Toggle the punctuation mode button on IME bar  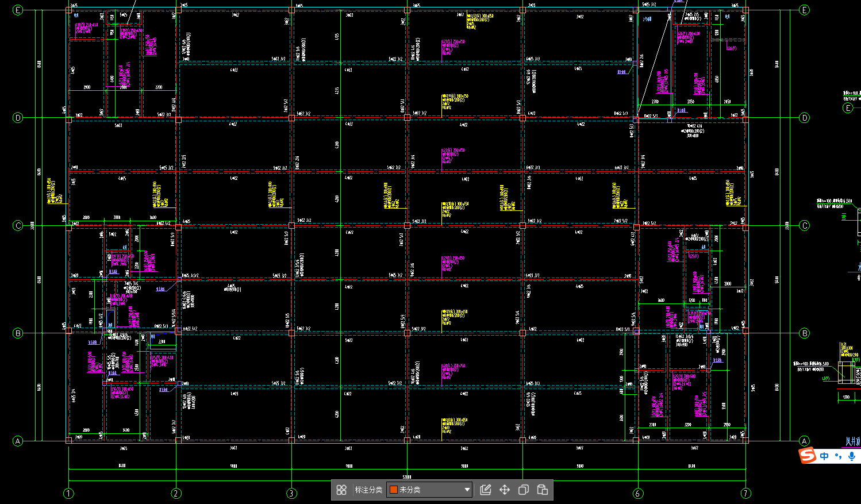(x=839, y=456)
